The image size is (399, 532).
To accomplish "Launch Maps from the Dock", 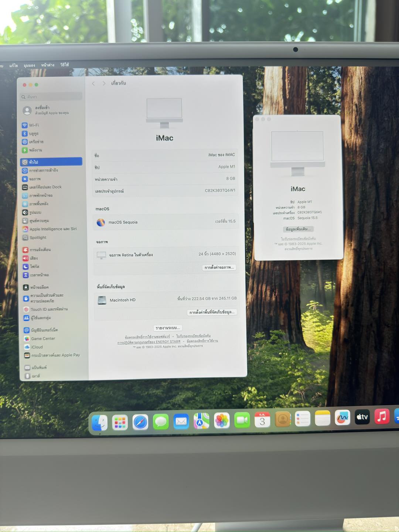I will [201, 421].
